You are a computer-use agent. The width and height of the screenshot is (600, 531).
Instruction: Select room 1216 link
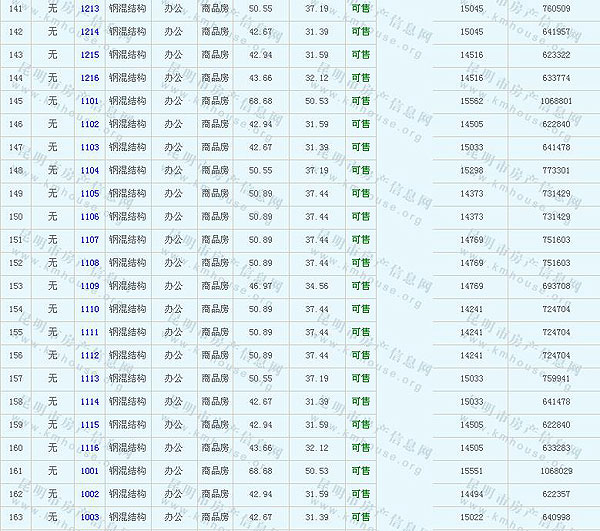(90, 78)
